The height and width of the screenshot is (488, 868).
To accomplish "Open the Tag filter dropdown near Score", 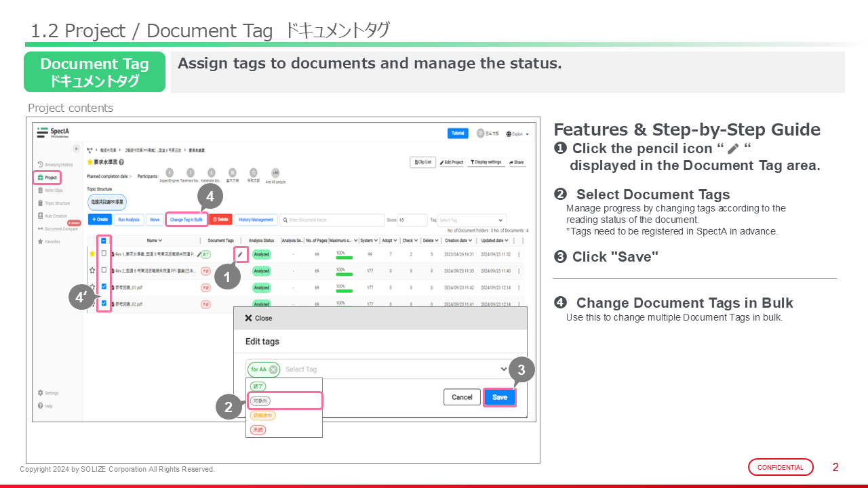I will (x=472, y=220).
